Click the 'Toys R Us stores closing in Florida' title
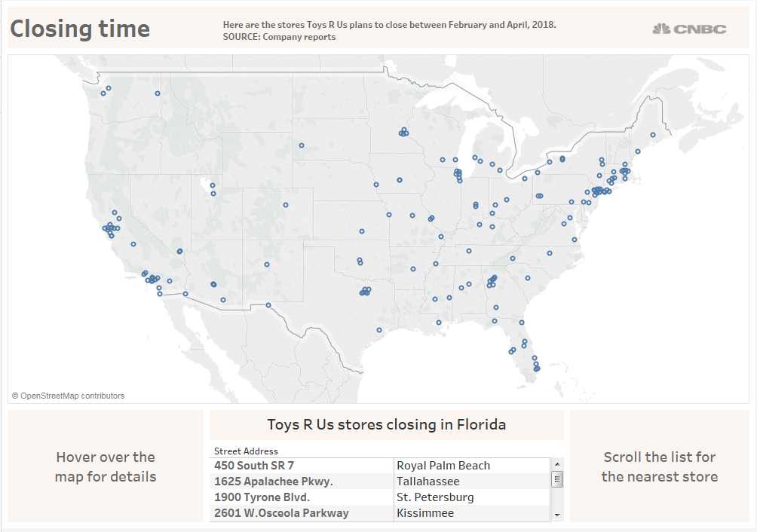Viewport: 757px width, 532px height. [386, 425]
